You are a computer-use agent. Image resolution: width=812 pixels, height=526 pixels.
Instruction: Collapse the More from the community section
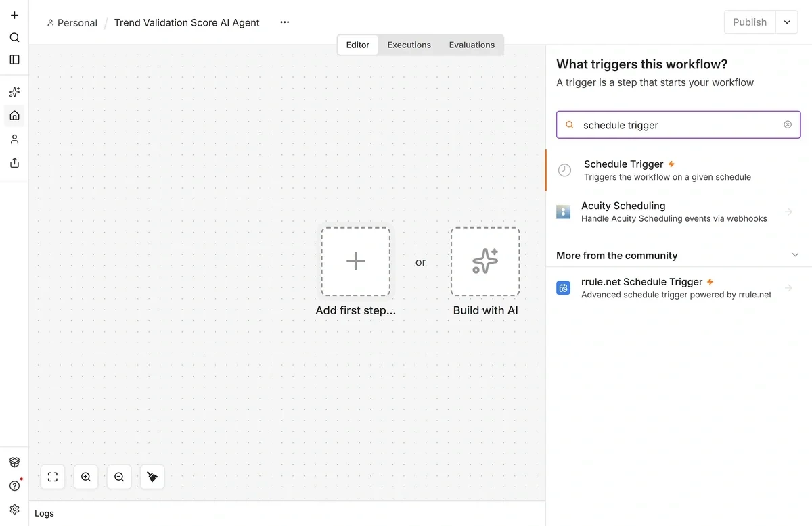(795, 255)
